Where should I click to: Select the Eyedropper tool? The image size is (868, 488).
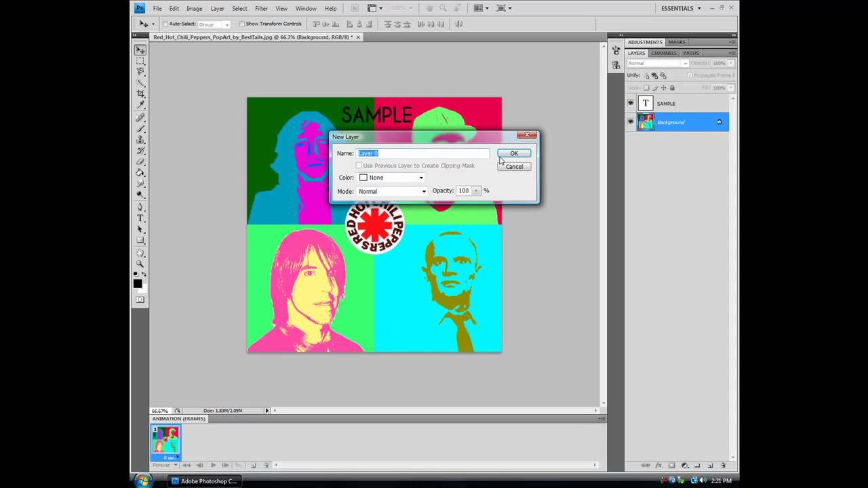[140, 104]
